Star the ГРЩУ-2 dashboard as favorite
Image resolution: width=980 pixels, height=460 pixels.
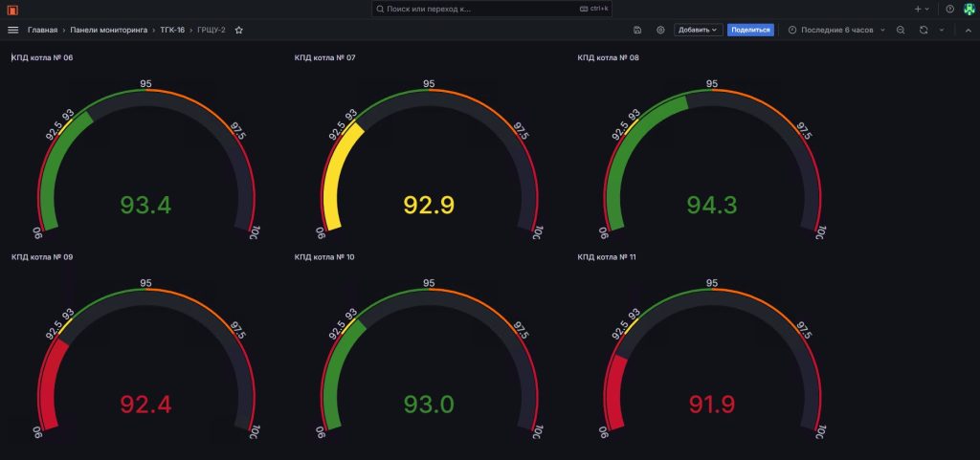238,30
